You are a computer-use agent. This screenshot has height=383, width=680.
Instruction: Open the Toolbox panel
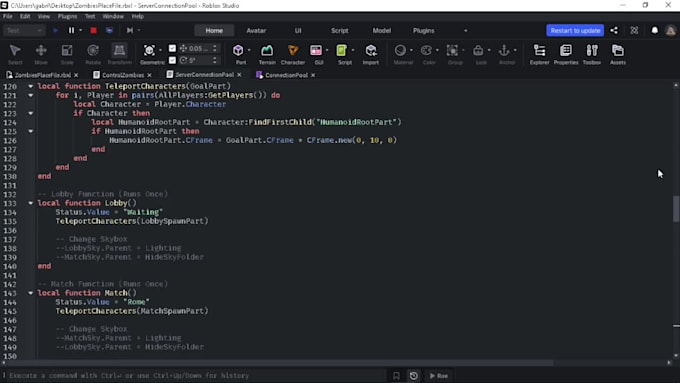592,54
